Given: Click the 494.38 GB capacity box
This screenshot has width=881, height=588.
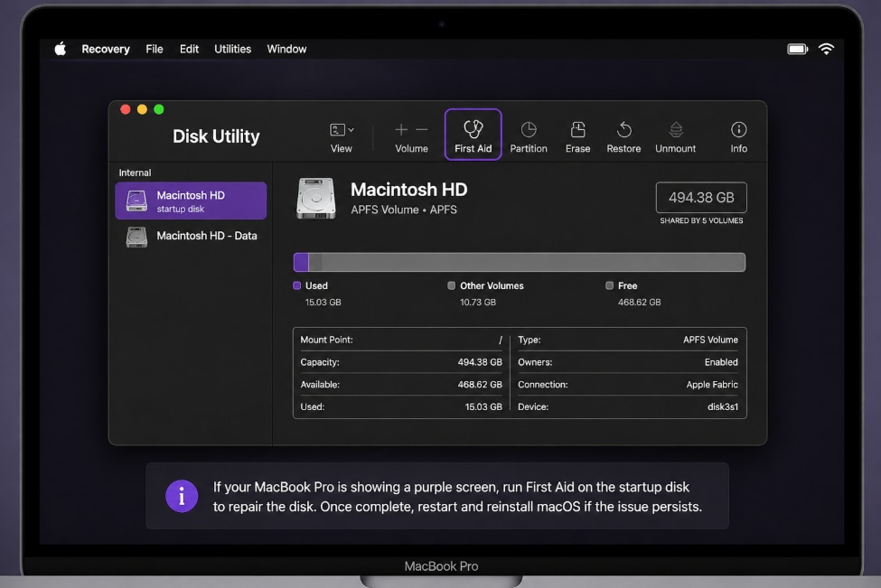Looking at the screenshot, I should pyautogui.click(x=701, y=197).
